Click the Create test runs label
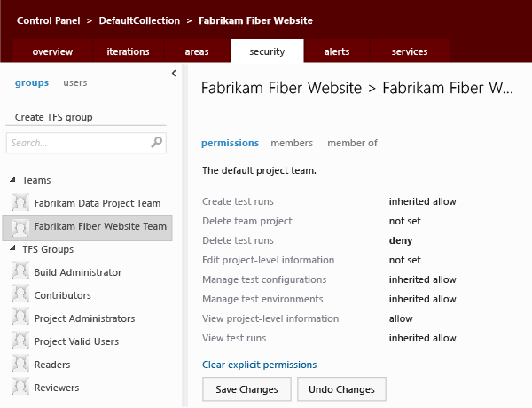 pos(238,201)
